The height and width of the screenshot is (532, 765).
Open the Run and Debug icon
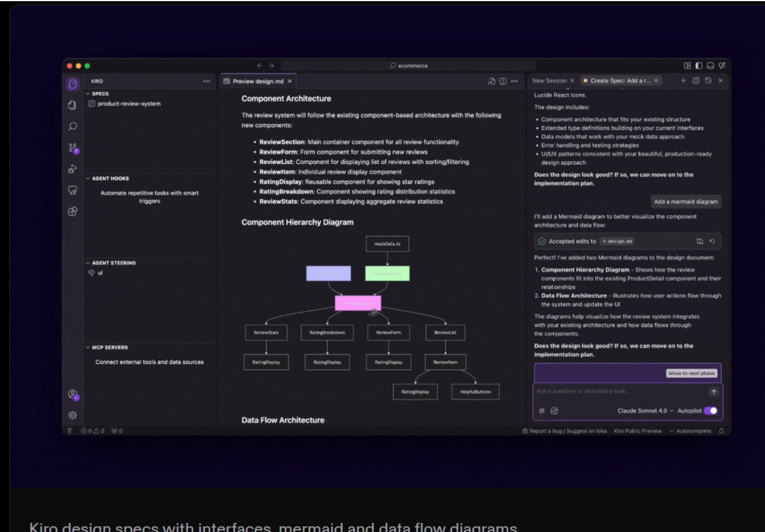pos(73,170)
